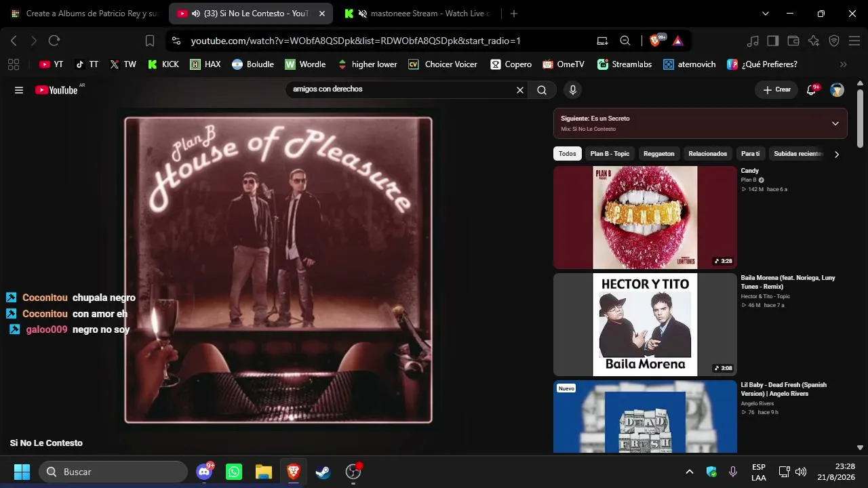Open the Windows Start menu

click(22, 472)
